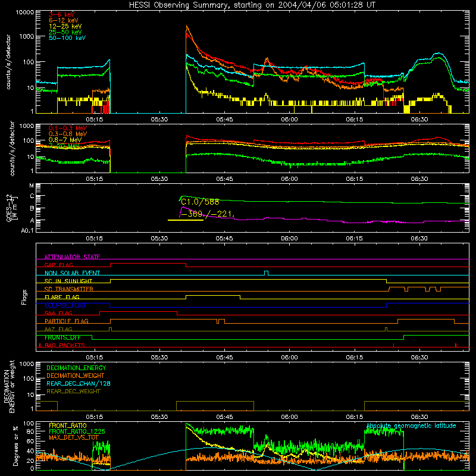476x476 pixels.
Task: Click the 05:30 tick under the decimation plot
Action: [159, 417]
